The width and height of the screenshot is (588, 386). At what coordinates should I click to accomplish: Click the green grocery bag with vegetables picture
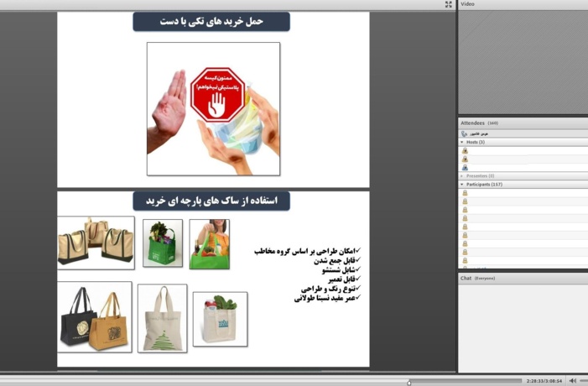point(163,243)
